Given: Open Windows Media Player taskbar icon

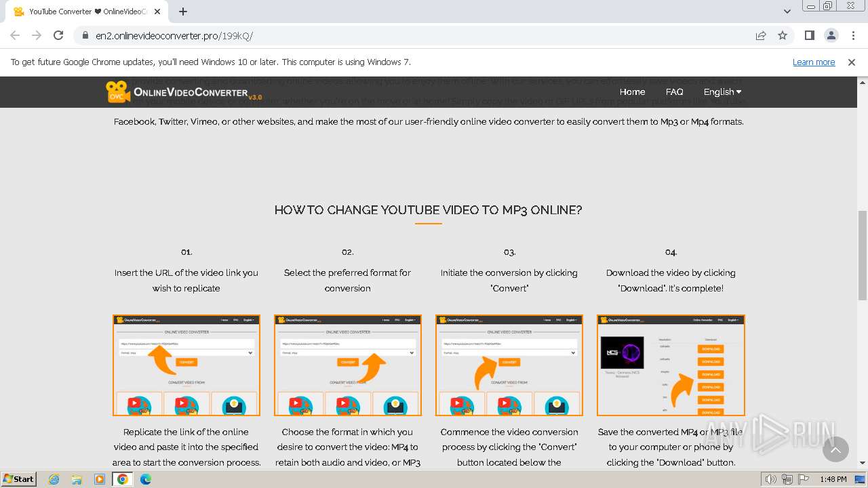Looking at the screenshot, I should (100, 479).
